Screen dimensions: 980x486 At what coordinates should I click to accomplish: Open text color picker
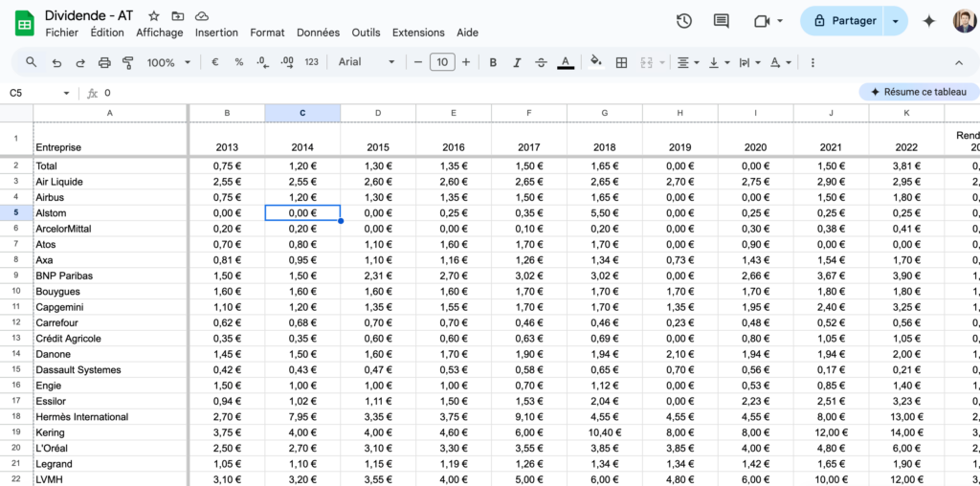[x=566, y=62]
